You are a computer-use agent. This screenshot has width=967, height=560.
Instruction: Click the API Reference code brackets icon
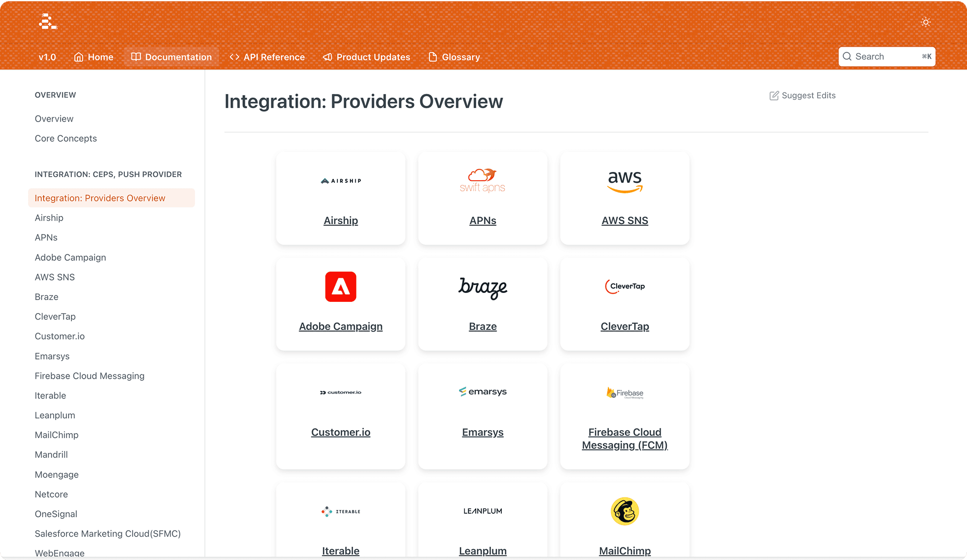(x=234, y=57)
